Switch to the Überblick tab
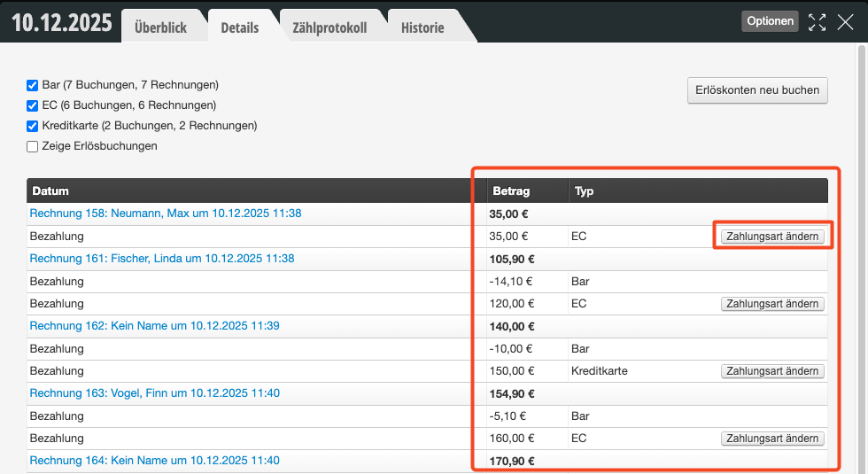 [x=160, y=27]
